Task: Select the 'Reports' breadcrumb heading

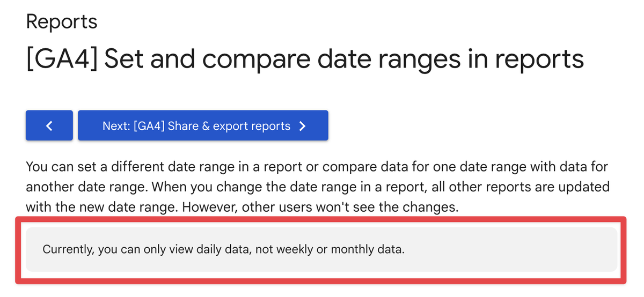Action: pos(62,22)
